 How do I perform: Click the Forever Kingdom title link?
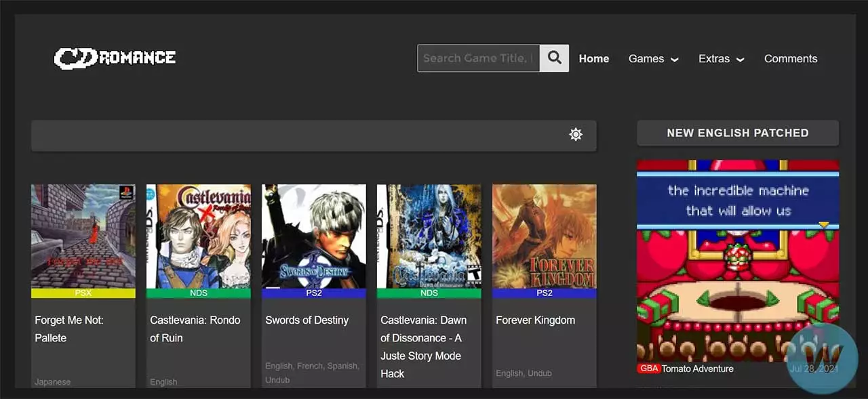tap(536, 320)
